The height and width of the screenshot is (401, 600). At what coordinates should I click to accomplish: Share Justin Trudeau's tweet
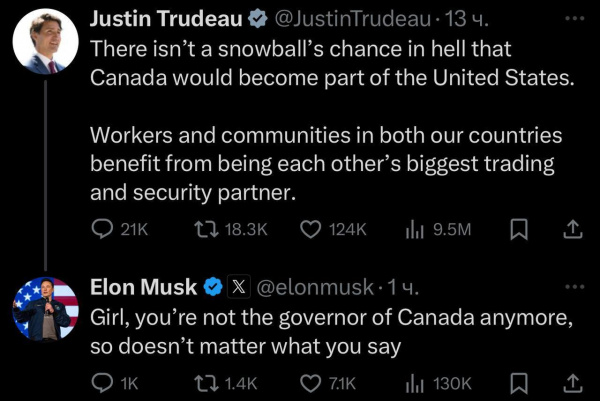pos(572,230)
